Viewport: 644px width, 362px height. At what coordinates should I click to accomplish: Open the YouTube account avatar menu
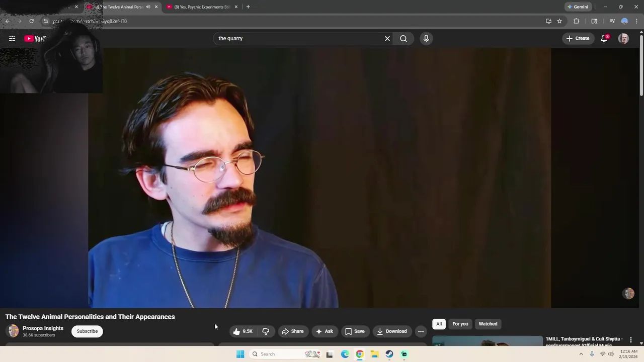pyautogui.click(x=623, y=39)
